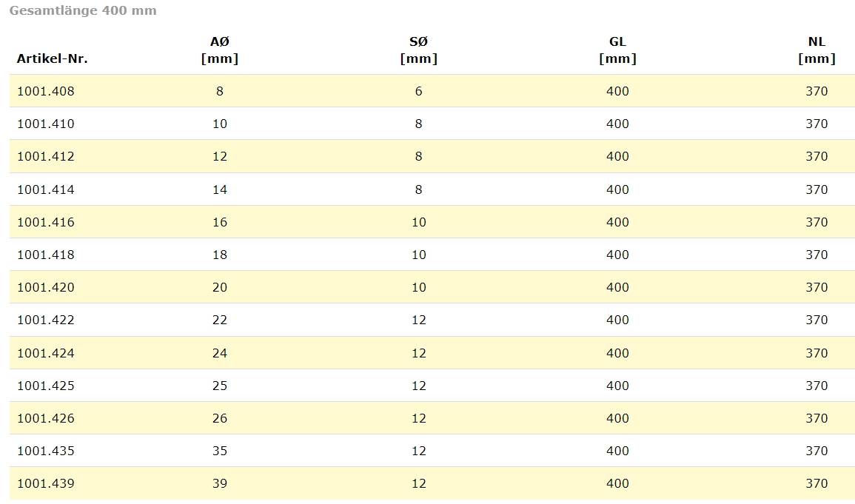Screen dimensions: 855x504
Task: Select AØ value 39 in last row
Action: [x=220, y=483]
